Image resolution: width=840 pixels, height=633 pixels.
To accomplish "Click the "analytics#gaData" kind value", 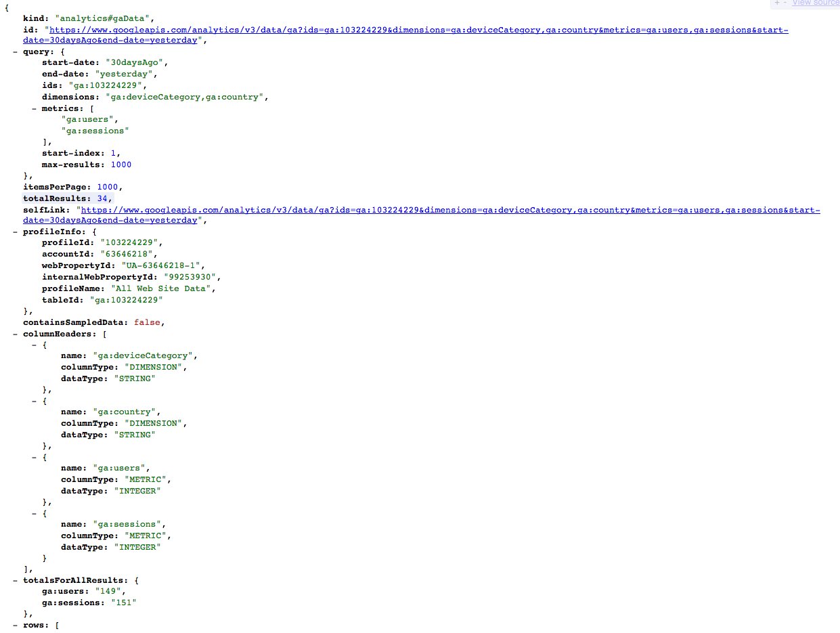I will pos(104,18).
